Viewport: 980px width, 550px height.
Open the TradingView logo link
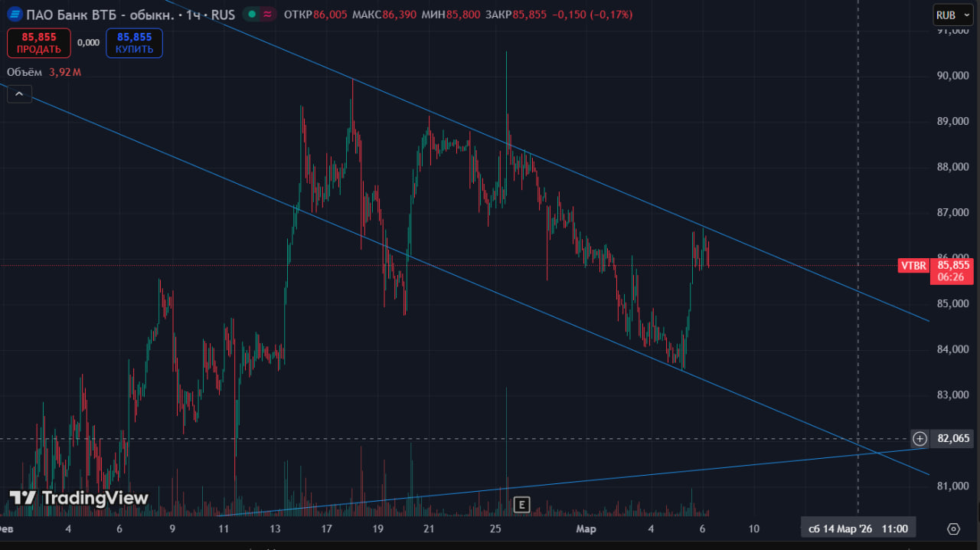[79, 498]
